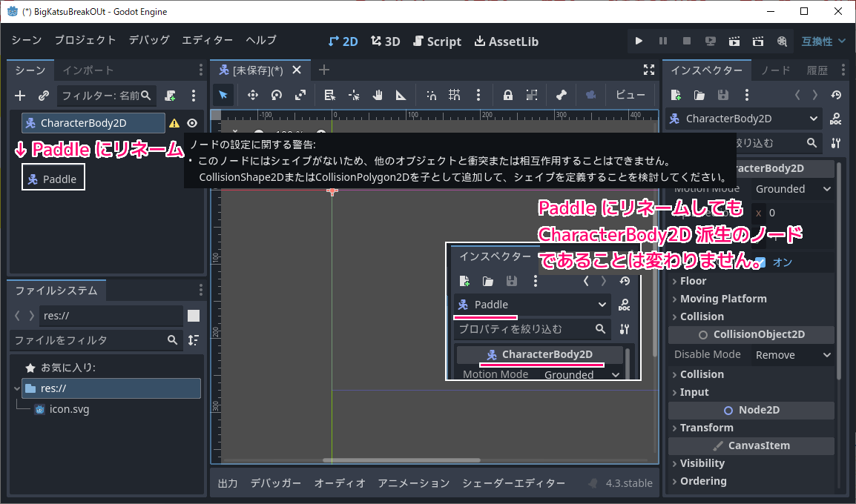Image resolution: width=856 pixels, height=504 pixels.
Task: Toggle grid snap in viewport toolbar
Action: coord(454,95)
